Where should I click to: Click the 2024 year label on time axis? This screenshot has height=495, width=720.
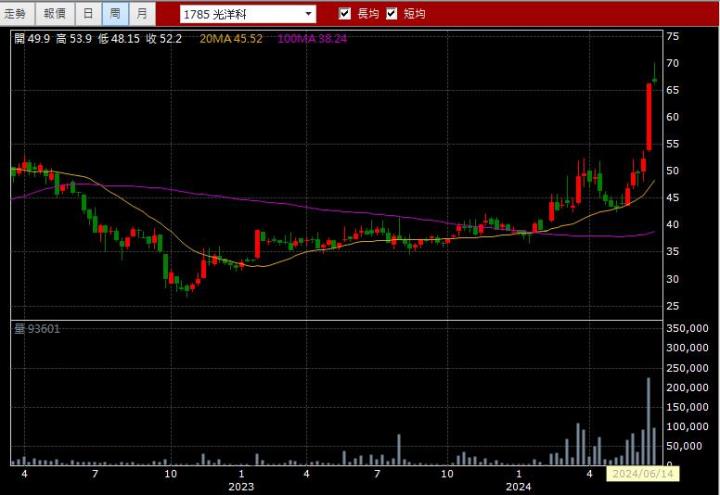518,487
